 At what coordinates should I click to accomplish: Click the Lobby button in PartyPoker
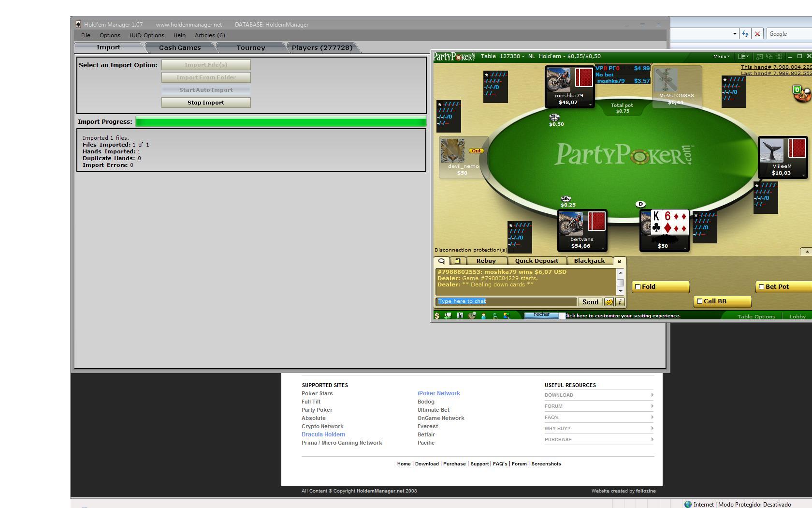797,316
